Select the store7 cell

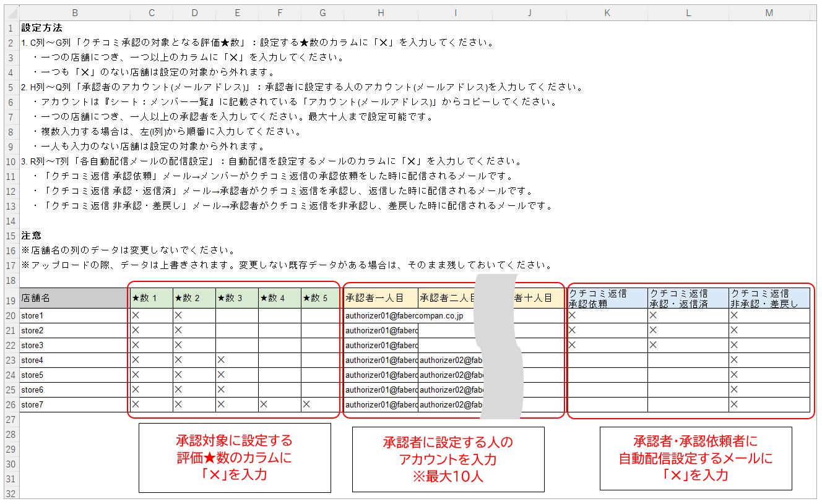click(75, 405)
